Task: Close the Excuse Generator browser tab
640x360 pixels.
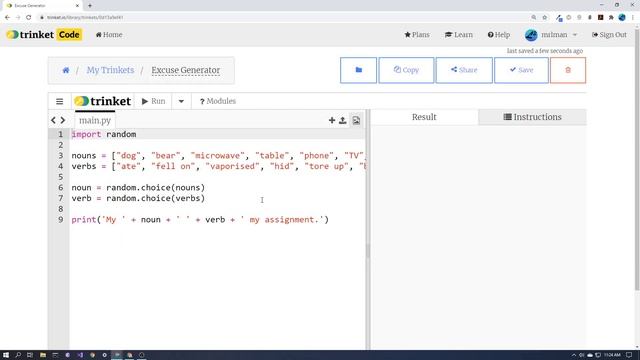Action: pos(78,6)
